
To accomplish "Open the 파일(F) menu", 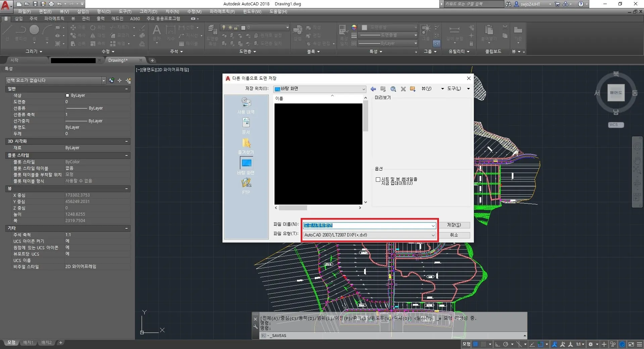I will pos(24,11).
